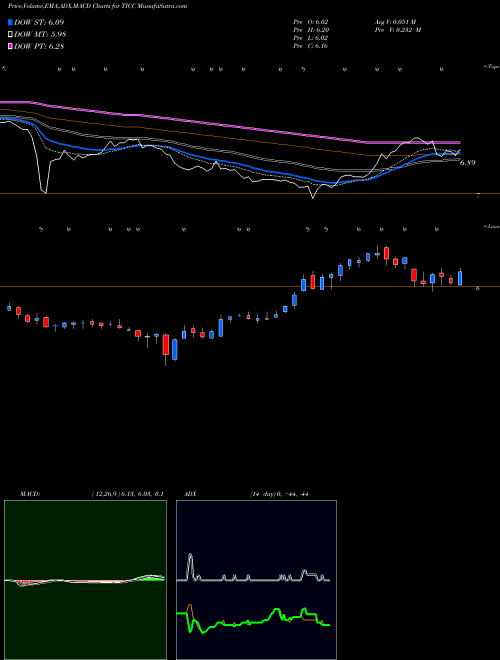
Task: Click the 'Avg V: 0.051 M' volume text
Action: point(395,21)
